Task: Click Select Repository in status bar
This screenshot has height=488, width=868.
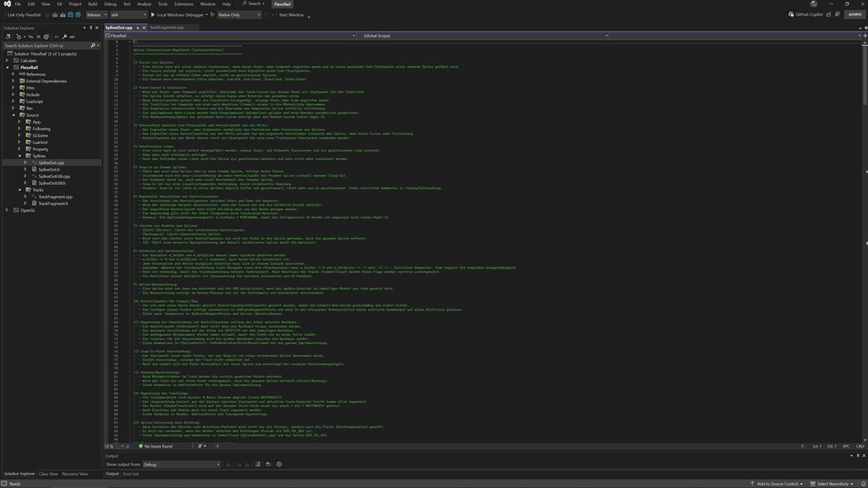Action: (x=833, y=484)
